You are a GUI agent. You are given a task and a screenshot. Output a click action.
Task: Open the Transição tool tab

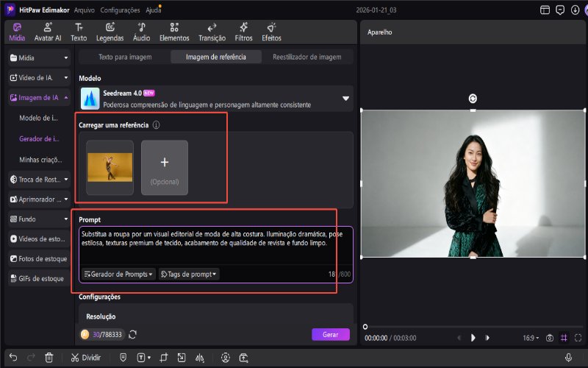click(x=212, y=32)
